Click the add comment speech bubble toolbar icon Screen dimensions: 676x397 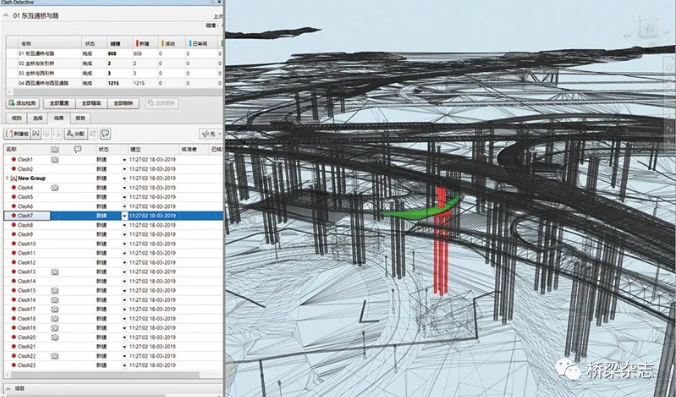[105, 134]
